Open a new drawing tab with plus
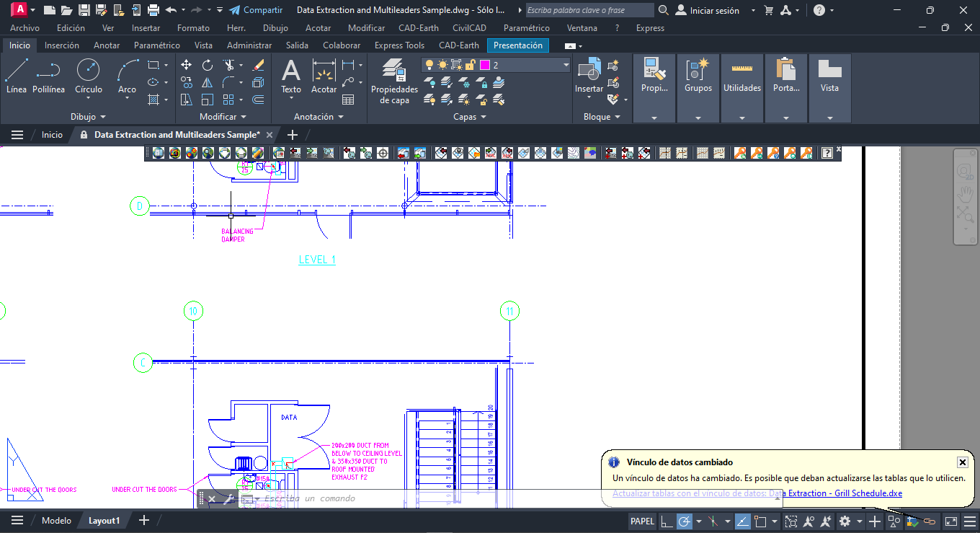 292,135
